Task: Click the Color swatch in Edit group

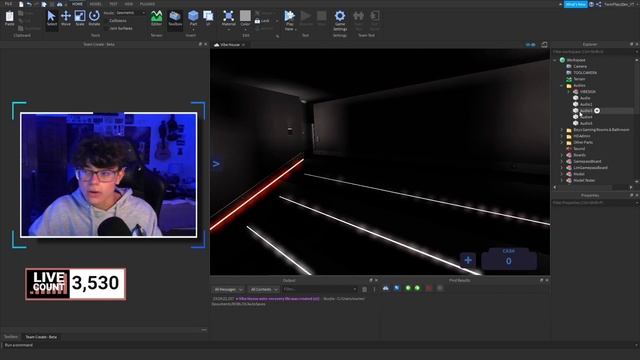Action: 245,16
